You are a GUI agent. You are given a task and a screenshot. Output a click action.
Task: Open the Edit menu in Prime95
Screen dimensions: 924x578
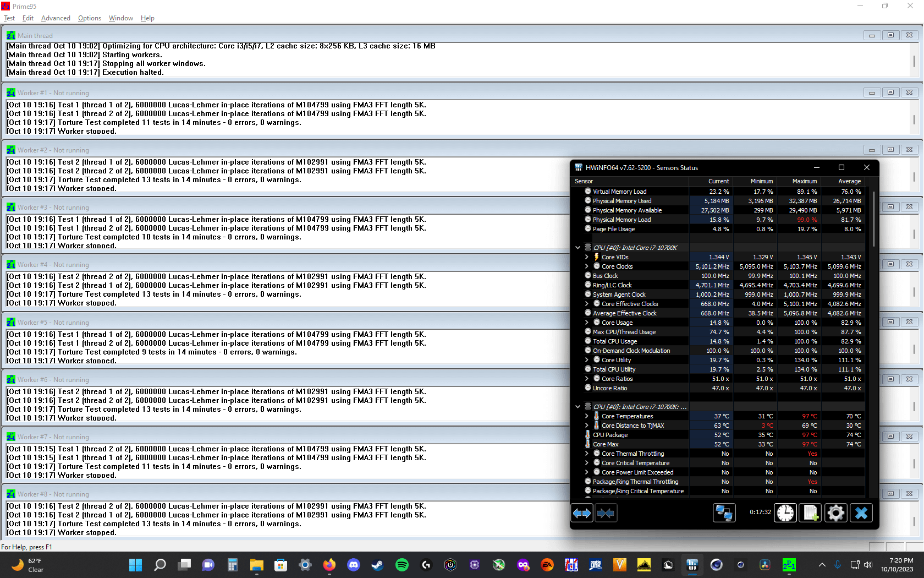28,18
